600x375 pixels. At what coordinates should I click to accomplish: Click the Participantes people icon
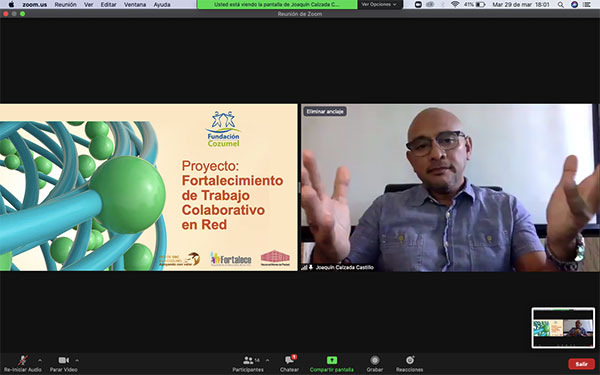click(x=248, y=360)
